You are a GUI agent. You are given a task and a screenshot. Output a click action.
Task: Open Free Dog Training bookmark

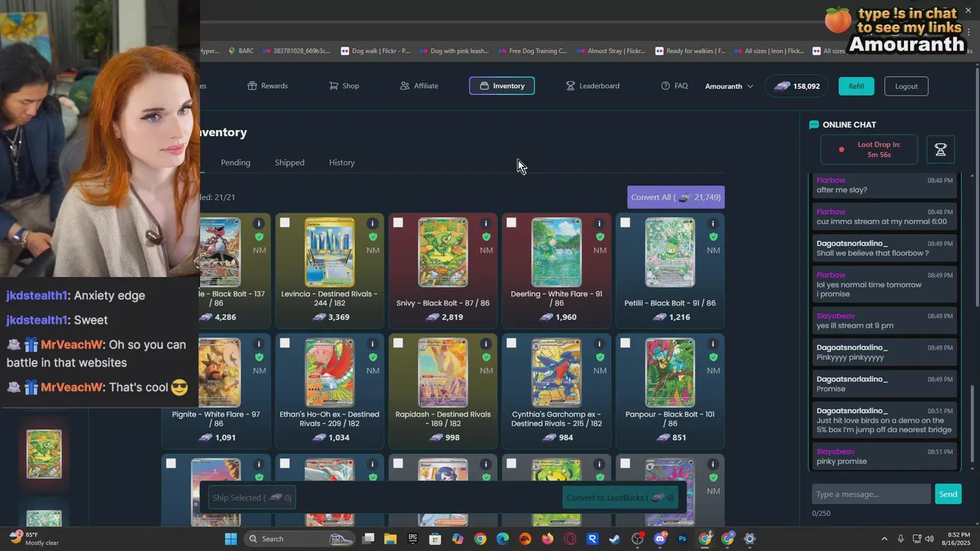[x=532, y=51]
